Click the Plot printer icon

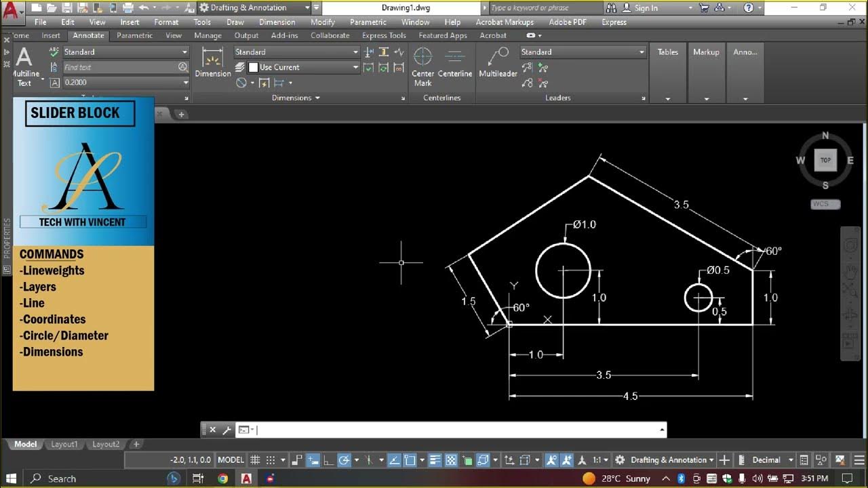tap(128, 7)
